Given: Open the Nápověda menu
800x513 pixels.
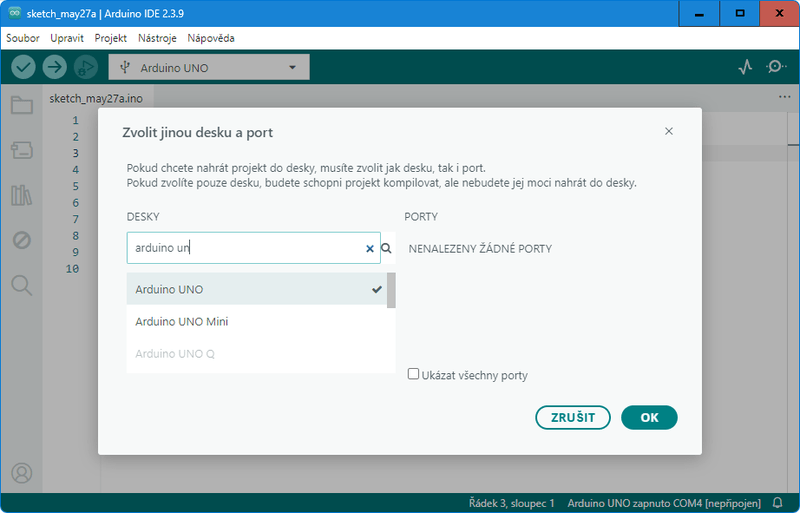Looking at the screenshot, I should (x=211, y=38).
